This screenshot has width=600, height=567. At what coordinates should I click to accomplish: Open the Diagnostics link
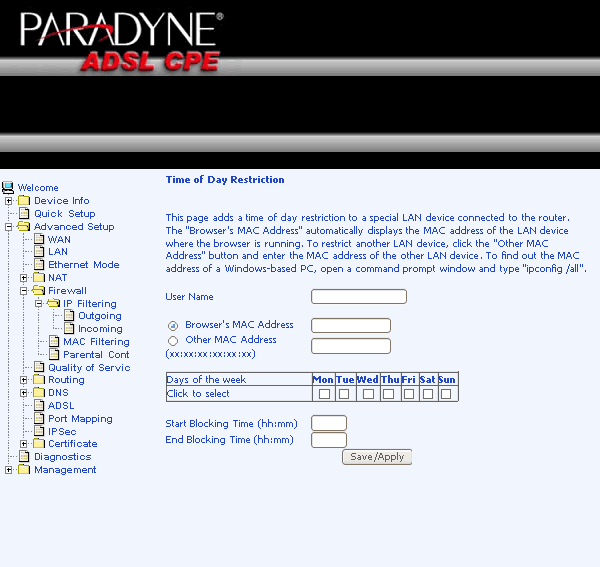point(63,457)
